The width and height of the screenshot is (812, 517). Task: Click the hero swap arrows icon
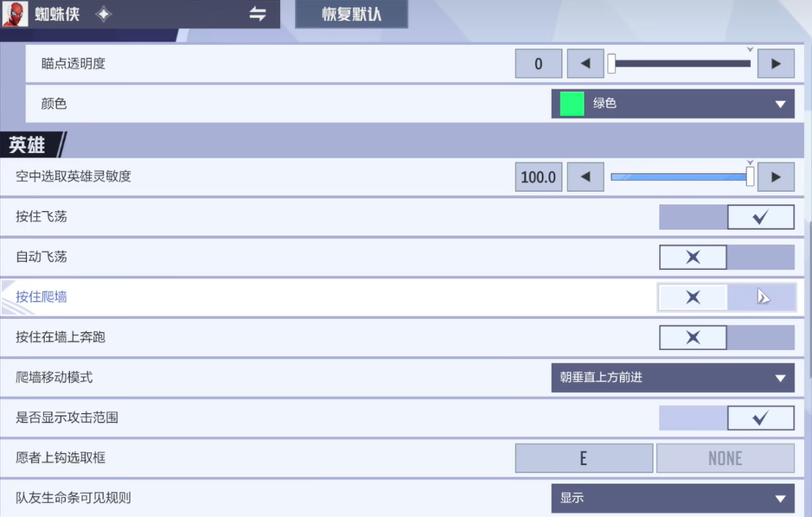point(257,14)
